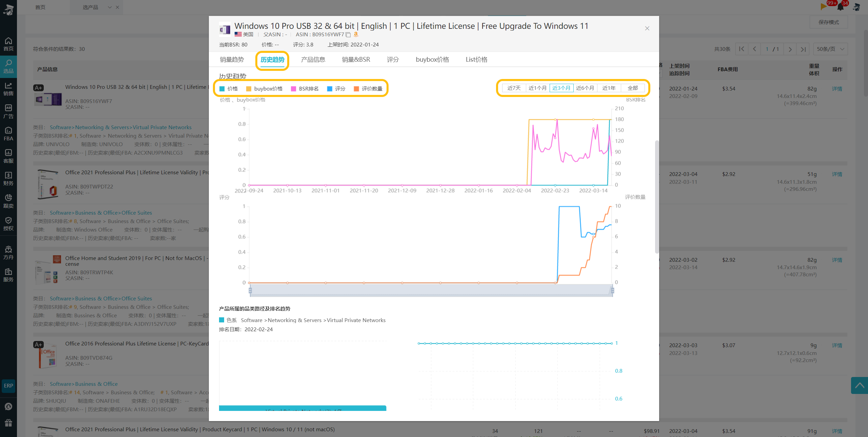
Task: Click the dialog vertical scrollbar
Action: tap(657, 197)
